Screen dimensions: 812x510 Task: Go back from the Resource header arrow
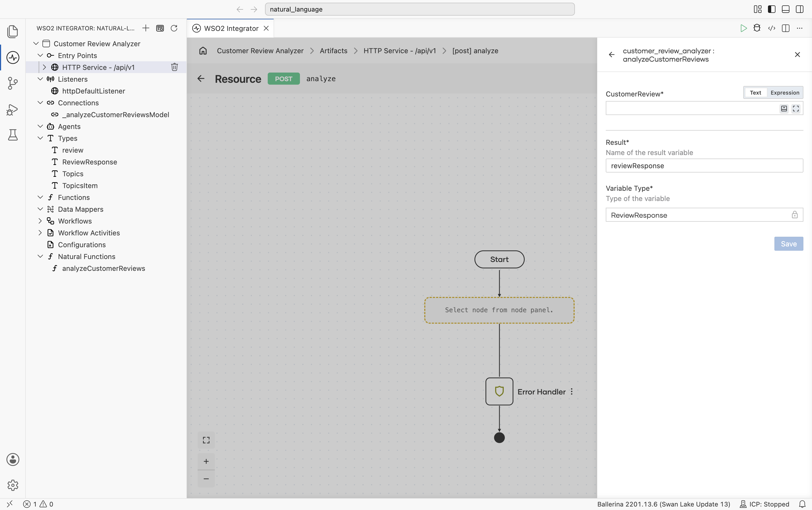(x=201, y=78)
